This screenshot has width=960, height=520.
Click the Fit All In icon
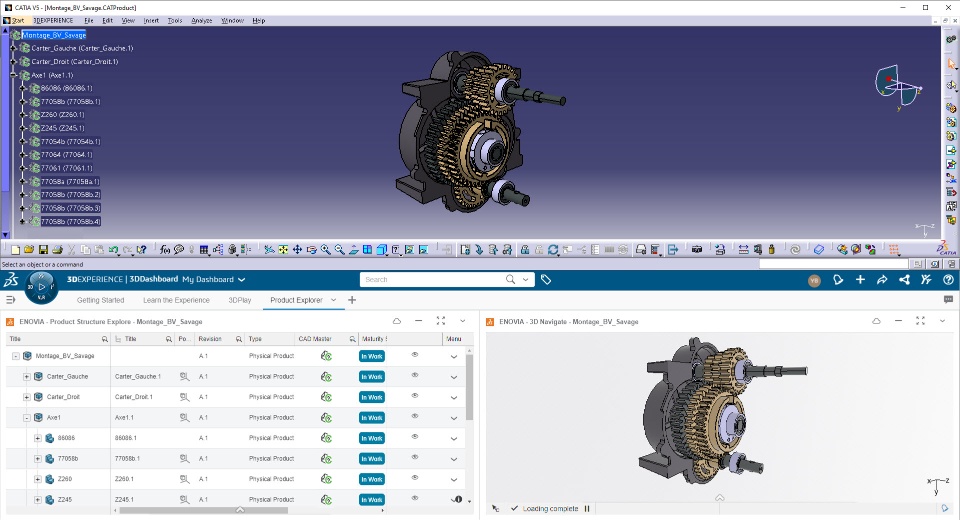coord(283,250)
